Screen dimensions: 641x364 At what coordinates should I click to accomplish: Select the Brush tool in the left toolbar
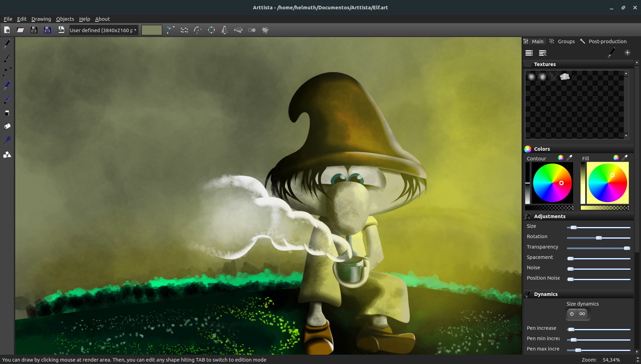6,58
